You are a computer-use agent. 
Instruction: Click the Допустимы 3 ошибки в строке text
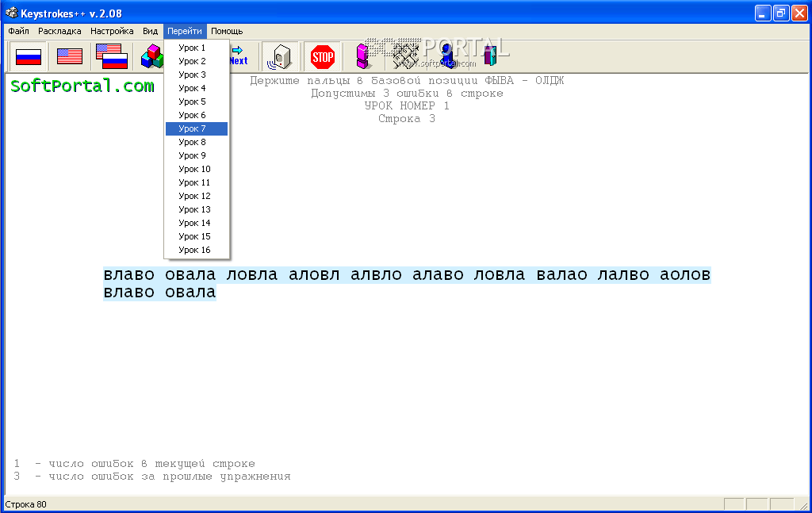tap(407, 94)
